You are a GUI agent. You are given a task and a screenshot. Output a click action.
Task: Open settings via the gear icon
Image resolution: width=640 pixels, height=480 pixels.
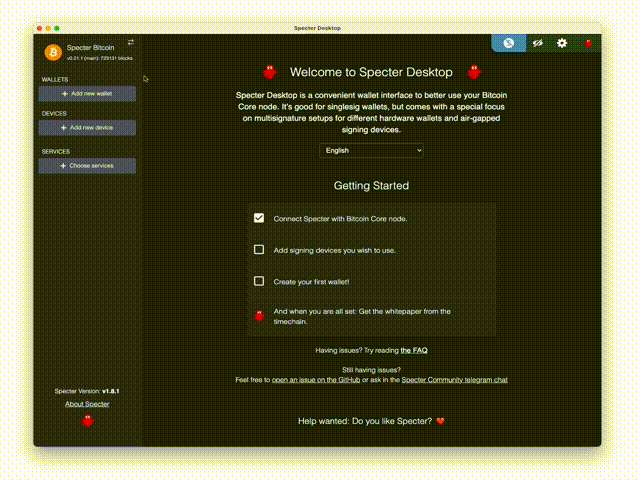click(x=562, y=43)
